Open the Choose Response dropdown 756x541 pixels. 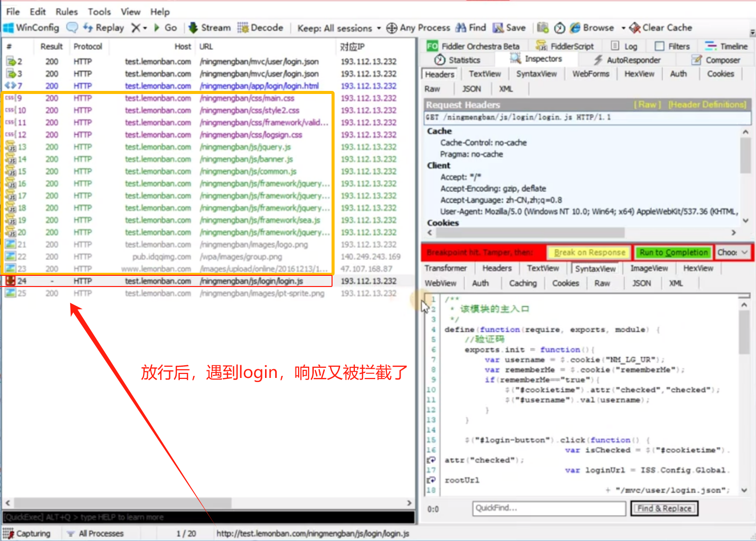pyautogui.click(x=733, y=252)
